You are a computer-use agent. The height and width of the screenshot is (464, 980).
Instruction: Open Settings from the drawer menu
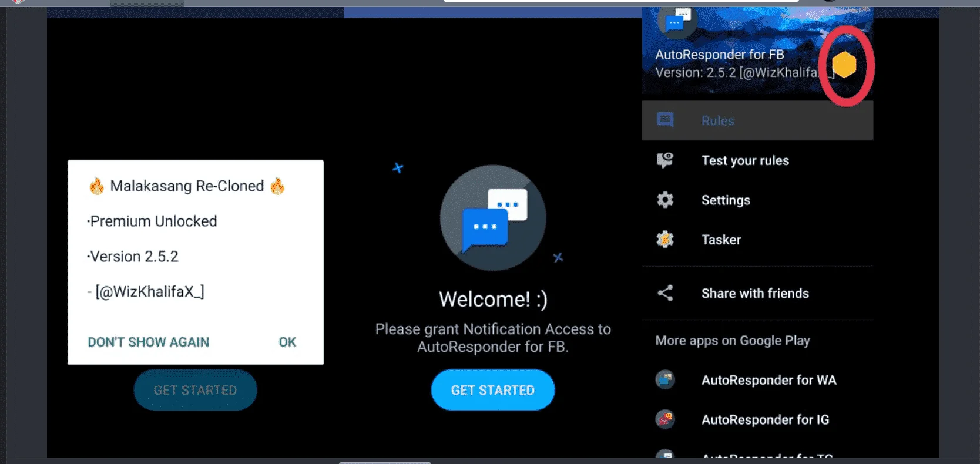757,200
